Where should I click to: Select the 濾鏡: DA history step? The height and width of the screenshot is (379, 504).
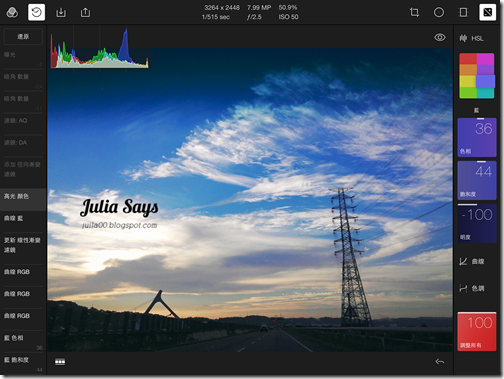pos(23,146)
